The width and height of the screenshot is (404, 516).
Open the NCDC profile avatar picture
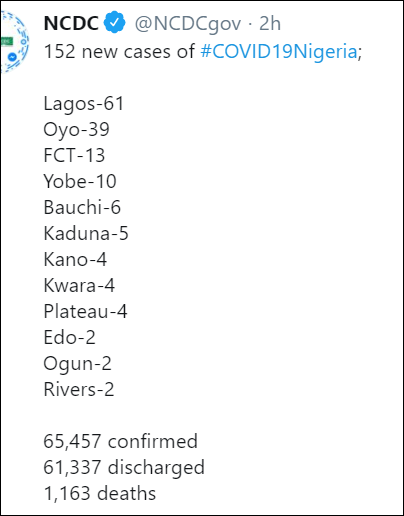click(x=15, y=42)
